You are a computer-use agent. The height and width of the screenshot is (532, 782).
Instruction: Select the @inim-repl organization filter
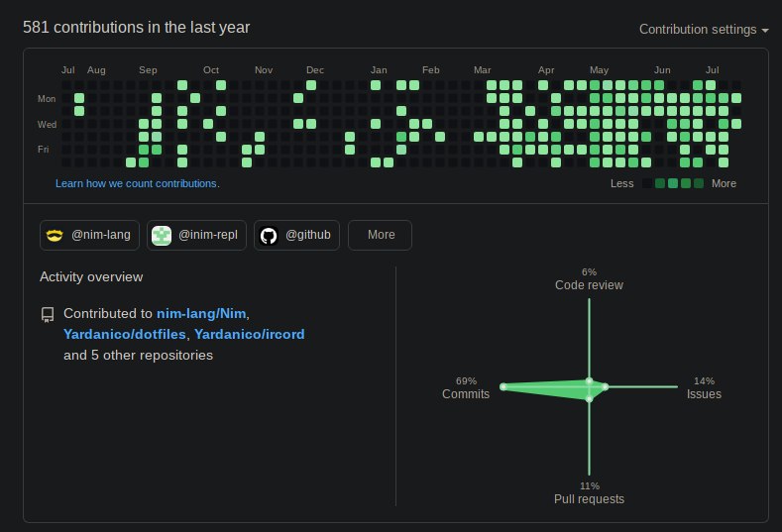196,235
